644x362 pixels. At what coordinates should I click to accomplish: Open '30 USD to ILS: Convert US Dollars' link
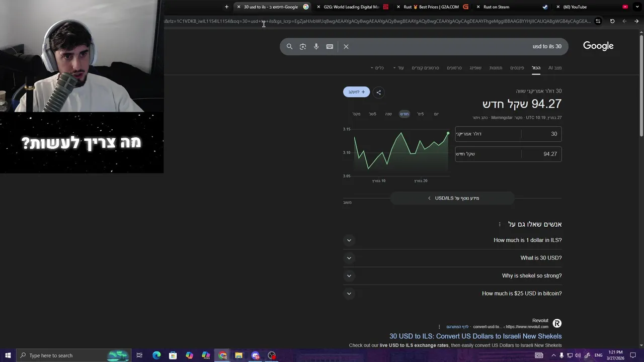475,336
